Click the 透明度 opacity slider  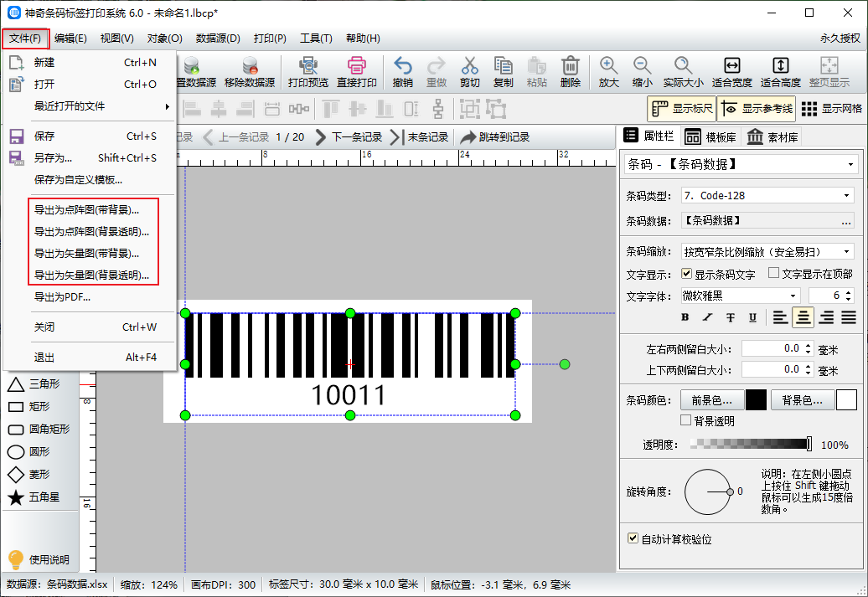(x=752, y=444)
